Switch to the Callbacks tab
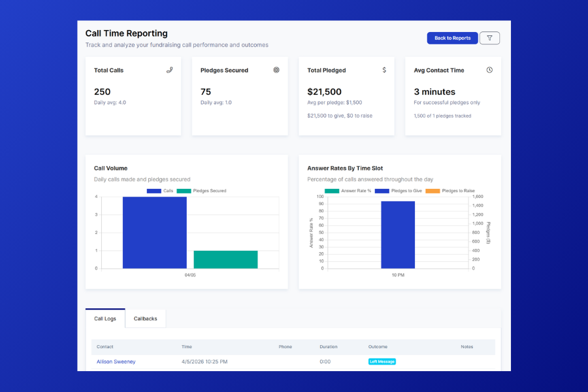 145,319
